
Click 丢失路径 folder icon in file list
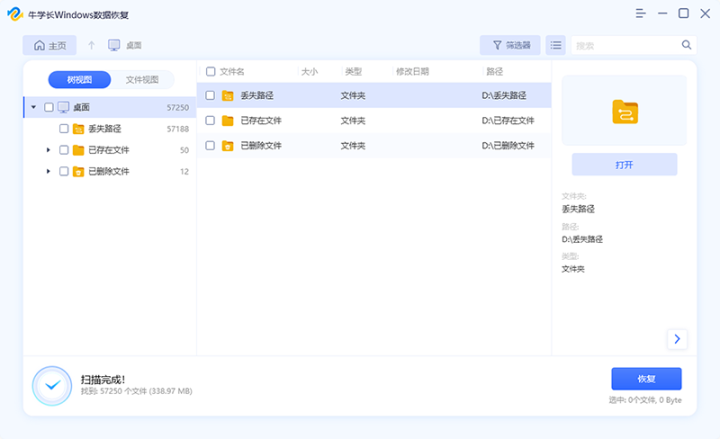[x=228, y=96]
